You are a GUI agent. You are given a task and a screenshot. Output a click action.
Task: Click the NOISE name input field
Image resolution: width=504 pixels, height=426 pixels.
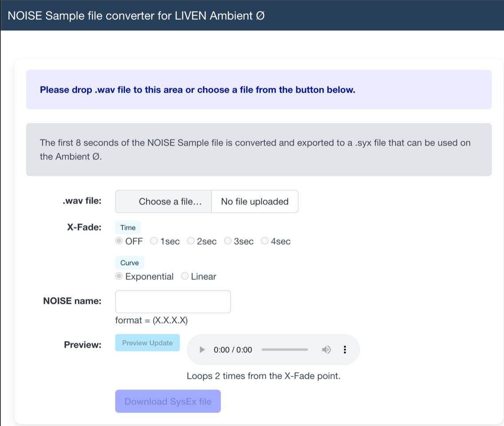click(x=173, y=302)
